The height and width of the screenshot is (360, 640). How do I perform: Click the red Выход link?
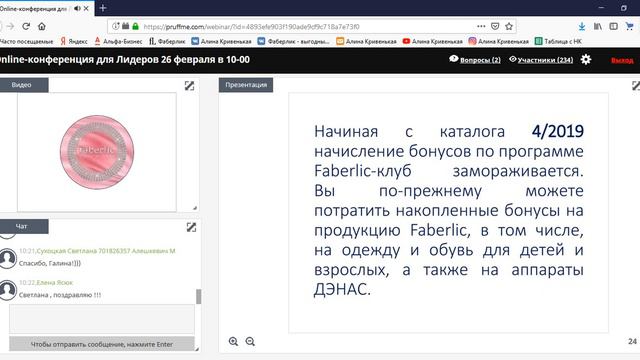click(x=622, y=60)
